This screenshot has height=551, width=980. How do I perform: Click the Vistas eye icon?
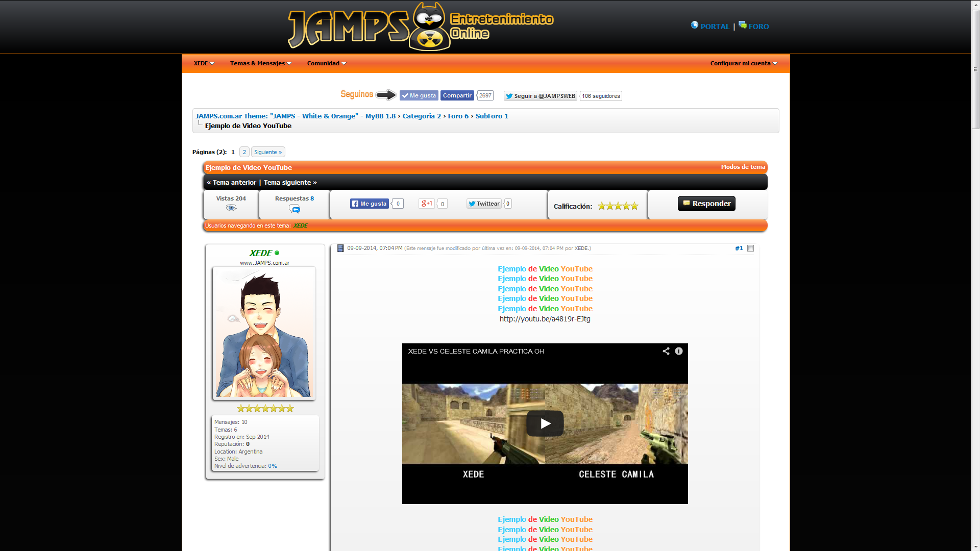[231, 208]
